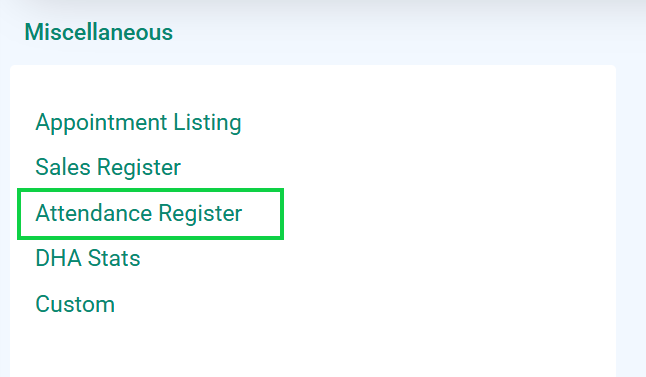The width and height of the screenshot is (646, 377).
Task: Open the Sales Register report
Action: tap(108, 167)
